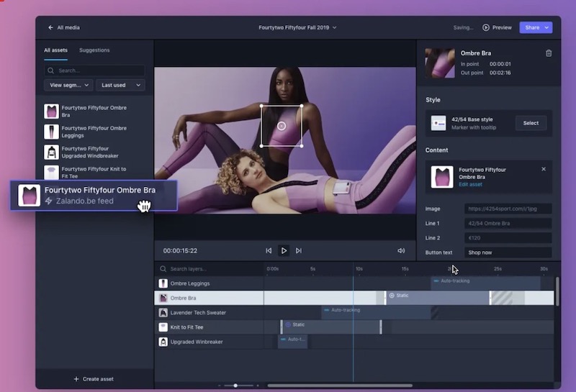The width and height of the screenshot is (576, 392).
Task: Open the View segments dropdown
Action: point(68,85)
